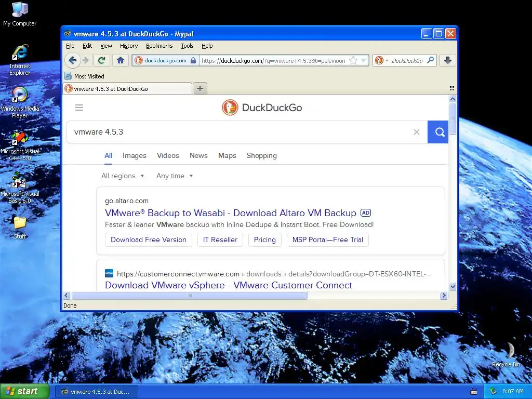Select the Internet Explorer desktop icon
Screen dimensions: 532x399
tap(20, 60)
